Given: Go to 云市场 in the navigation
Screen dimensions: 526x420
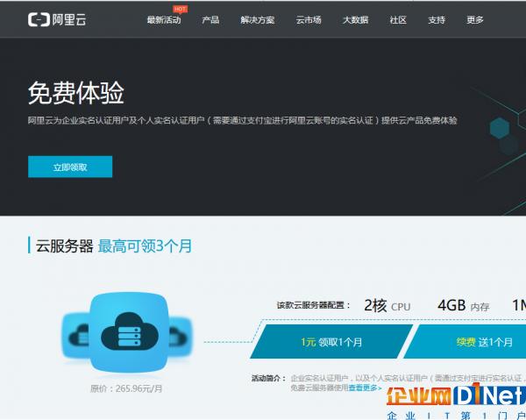Looking at the screenshot, I should pyautogui.click(x=309, y=20).
